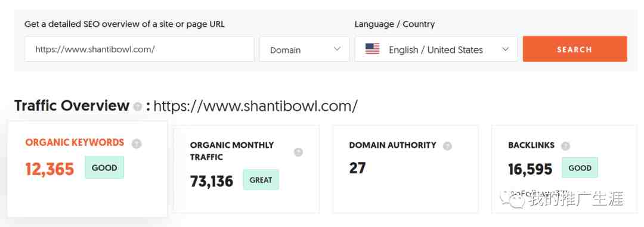Click the shantibowl.com URL in Traffic Overview heading

click(255, 106)
